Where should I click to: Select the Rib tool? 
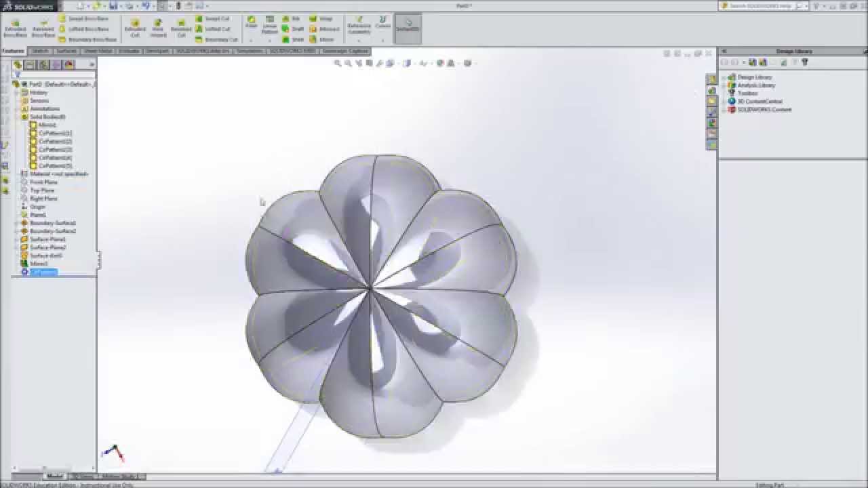[x=292, y=19]
